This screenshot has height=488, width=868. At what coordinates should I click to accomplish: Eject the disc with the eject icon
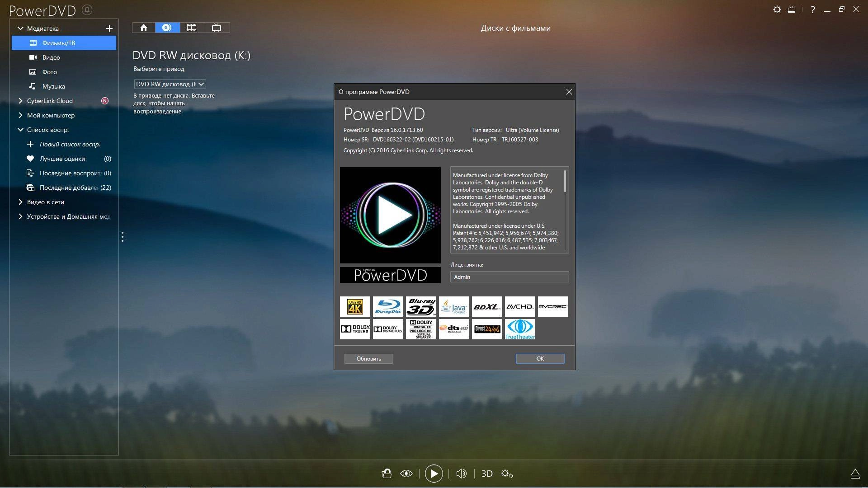click(855, 474)
